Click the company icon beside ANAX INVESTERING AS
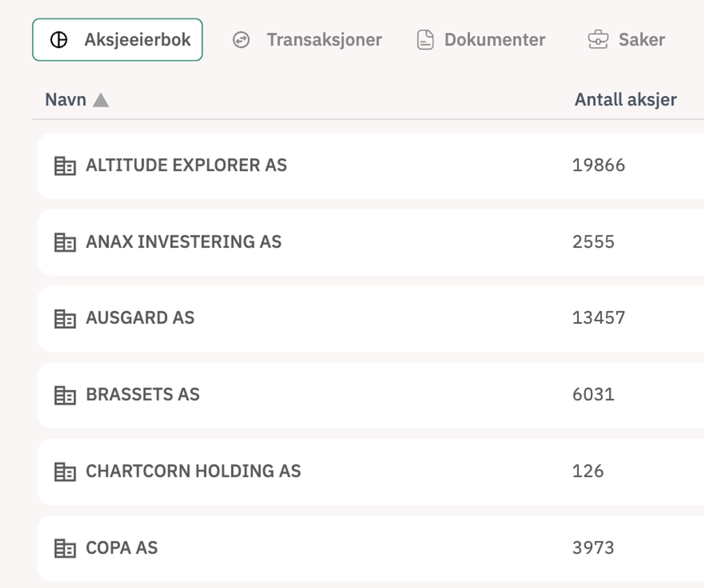 [x=65, y=242]
